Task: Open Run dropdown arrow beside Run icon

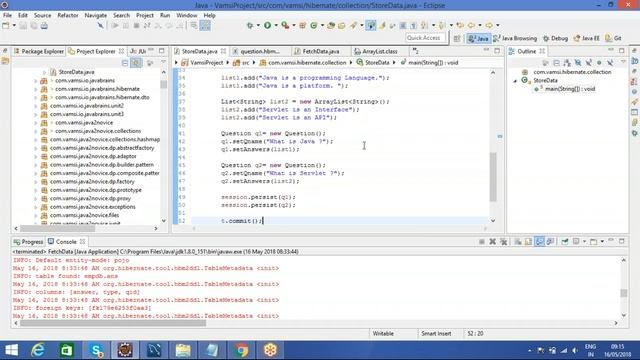Action: point(276,25)
